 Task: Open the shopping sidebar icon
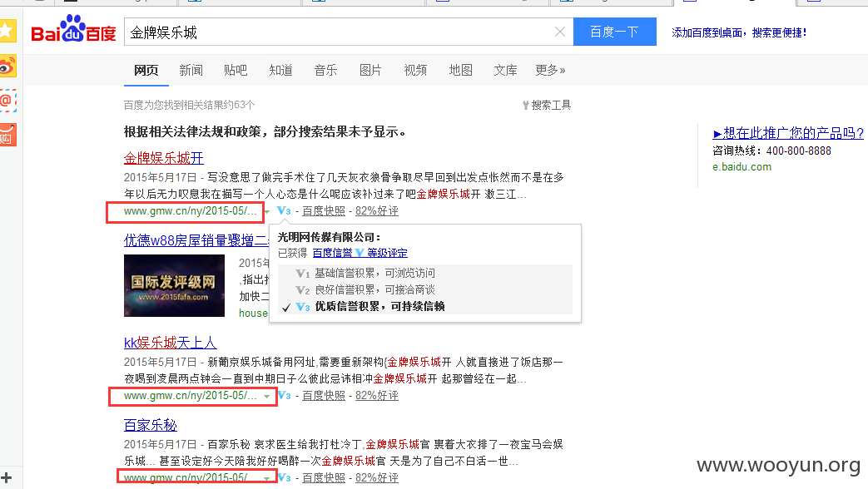(x=7, y=135)
